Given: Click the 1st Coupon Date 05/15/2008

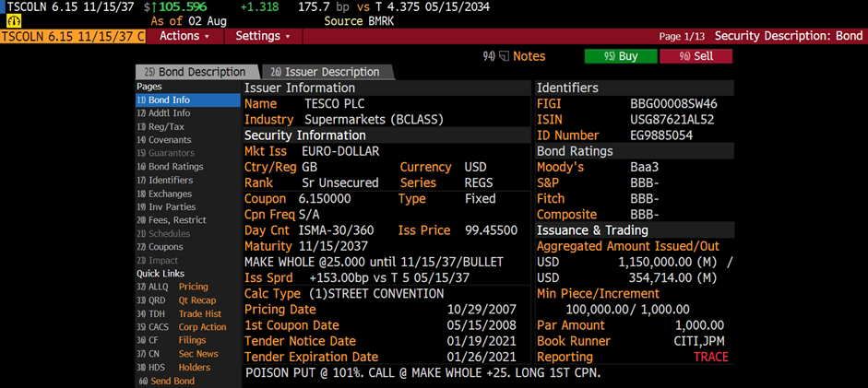Looking at the screenshot, I should coord(482,325).
